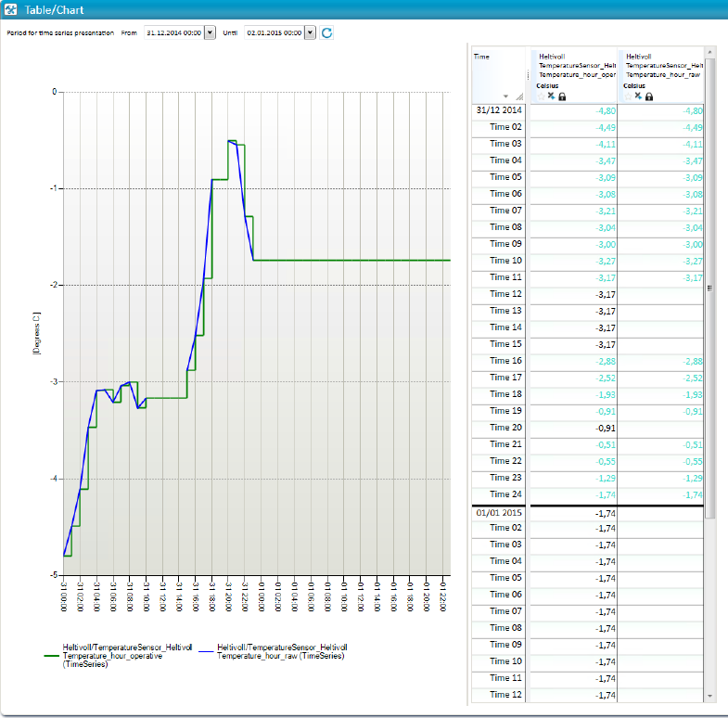Click the pin icon in Temperature_hour_operative column
728x718 pixels.
click(x=551, y=96)
